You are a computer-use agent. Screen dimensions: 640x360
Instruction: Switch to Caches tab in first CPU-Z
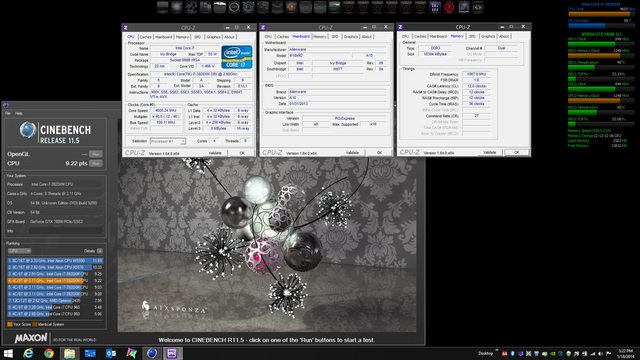coord(146,37)
